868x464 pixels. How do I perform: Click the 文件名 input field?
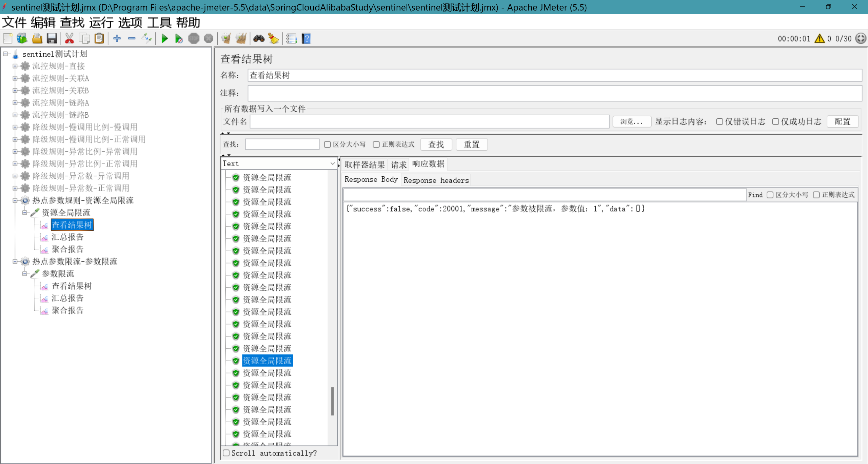429,122
